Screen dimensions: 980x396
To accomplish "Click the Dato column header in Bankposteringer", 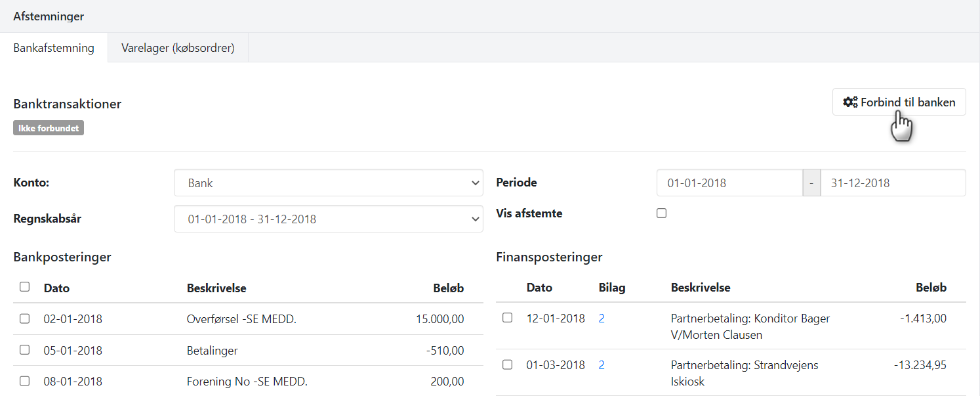I will pos(56,288).
